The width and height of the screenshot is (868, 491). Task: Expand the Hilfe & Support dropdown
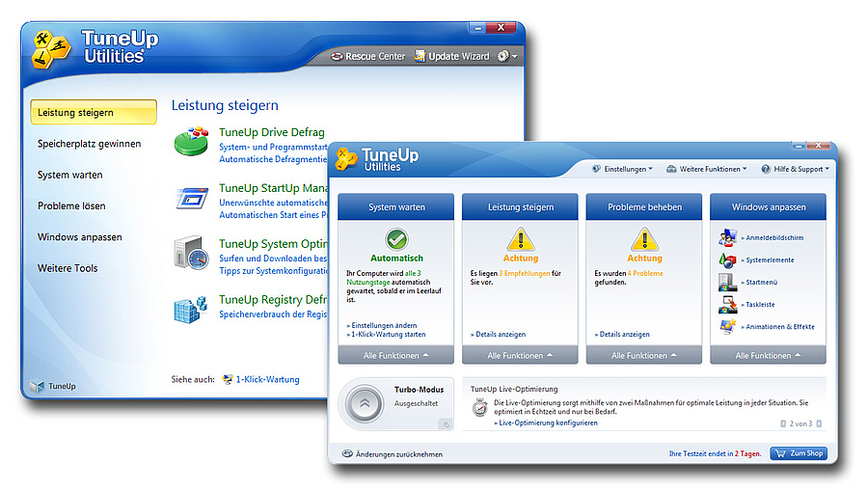[x=794, y=169]
